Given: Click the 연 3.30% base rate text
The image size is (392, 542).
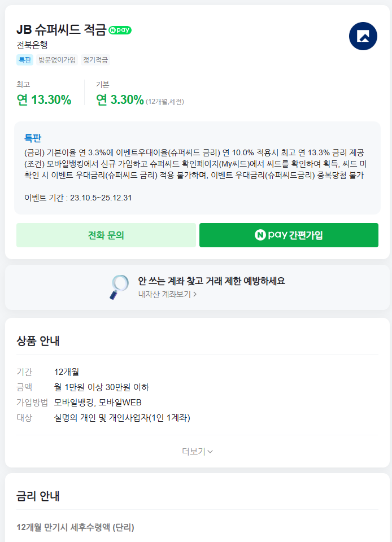Looking at the screenshot, I should click(119, 99).
